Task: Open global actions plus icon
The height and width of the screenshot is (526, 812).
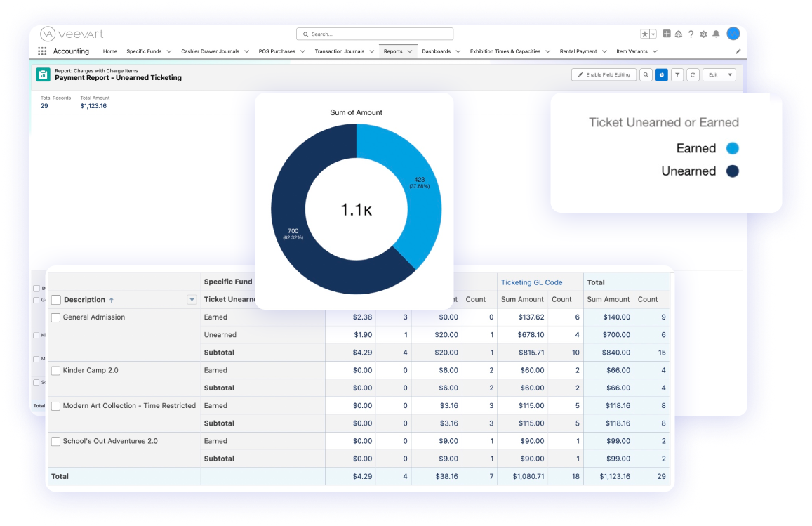Action: point(666,34)
